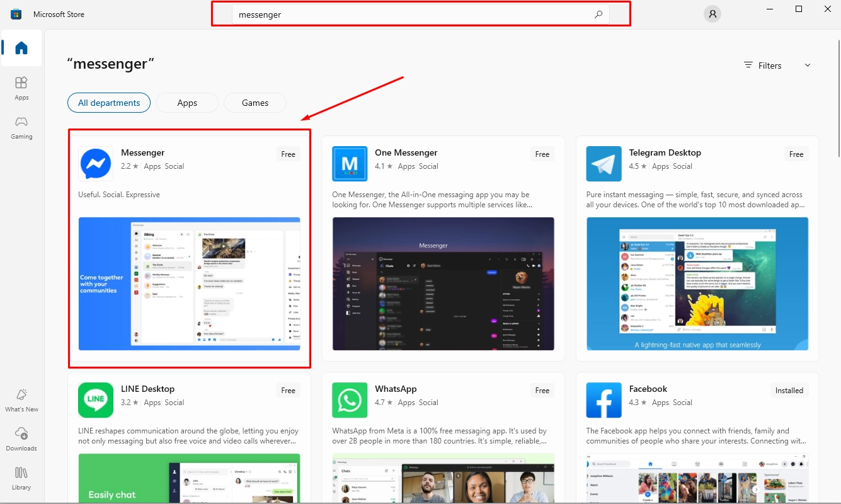Click the Telegram Desktop app icon

pos(604,164)
